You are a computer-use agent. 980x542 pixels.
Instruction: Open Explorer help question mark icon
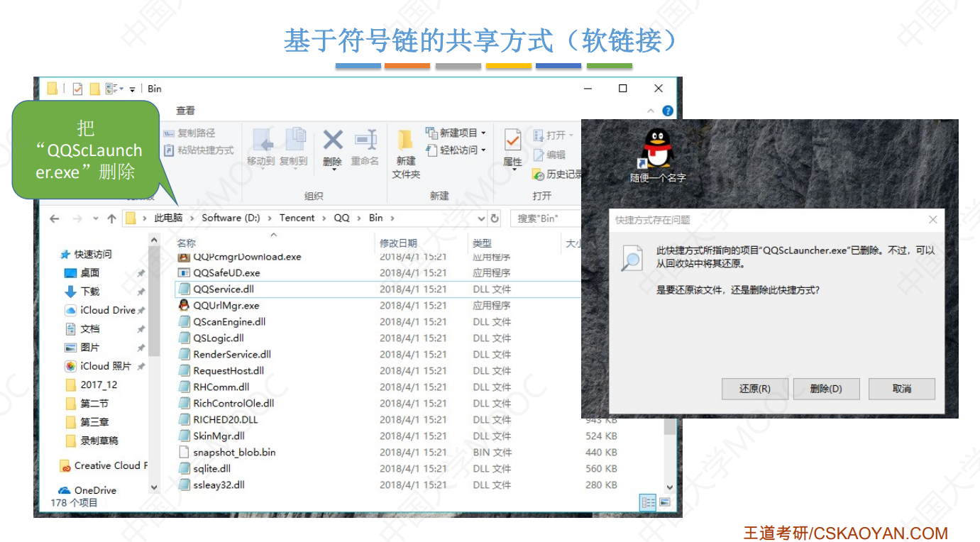click(668, 111)
